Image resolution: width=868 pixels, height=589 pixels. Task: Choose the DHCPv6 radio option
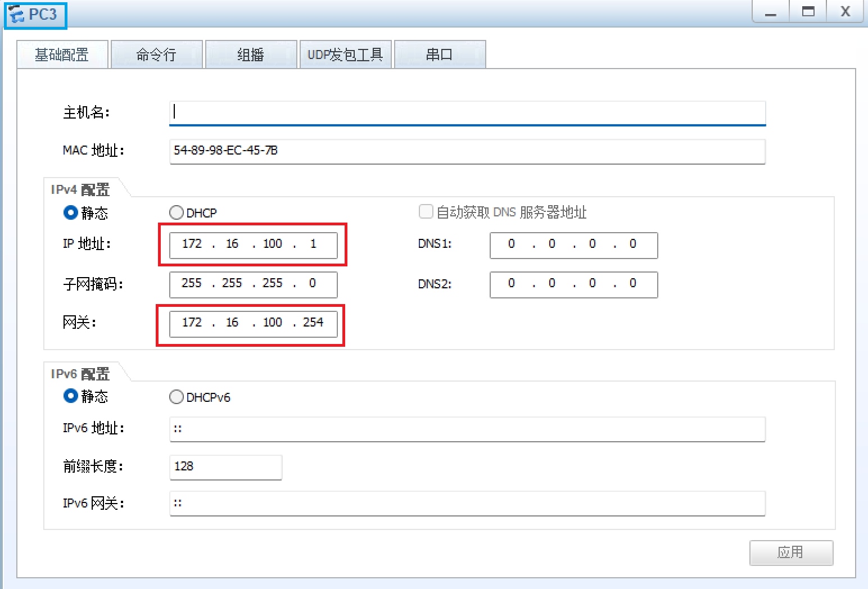pyautogui.click(x=177, y=397)
